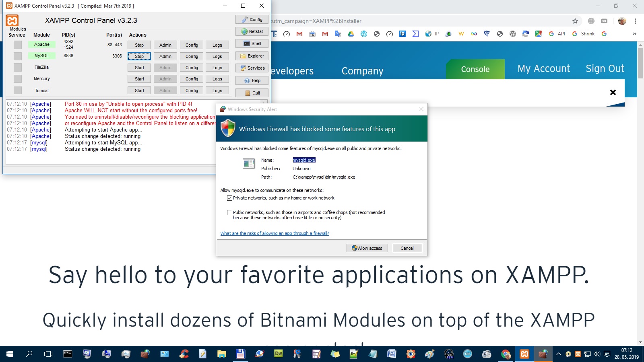The image size is (644, 362).
Task: Click the XAMPP logo in the control panel
Action: (x=12, y=21)
